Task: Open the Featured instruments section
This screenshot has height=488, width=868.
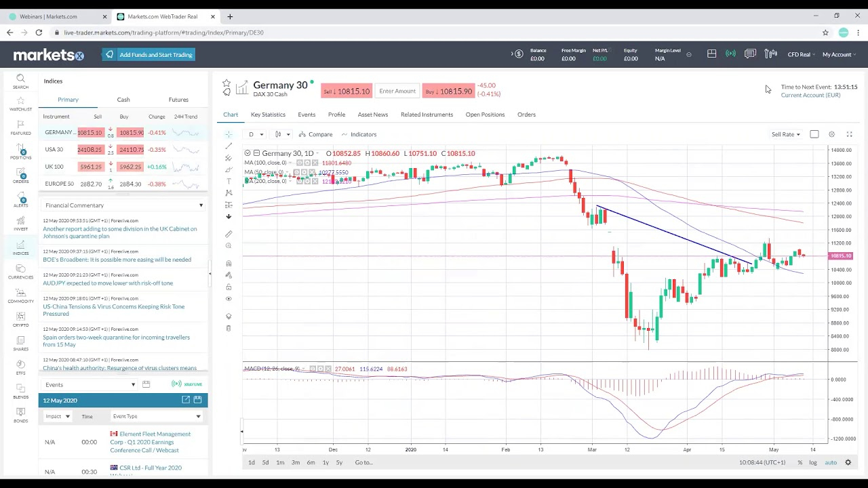Action: pos(20,128)
